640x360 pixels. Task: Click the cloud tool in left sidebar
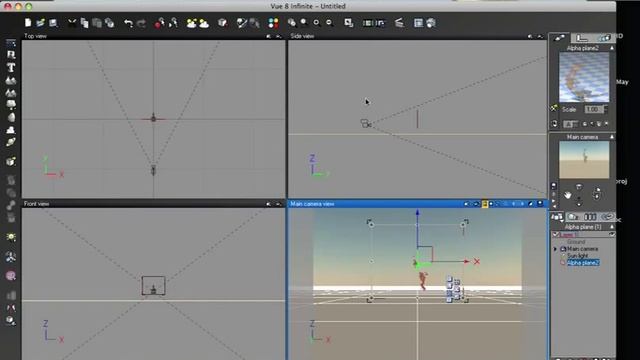11,130
